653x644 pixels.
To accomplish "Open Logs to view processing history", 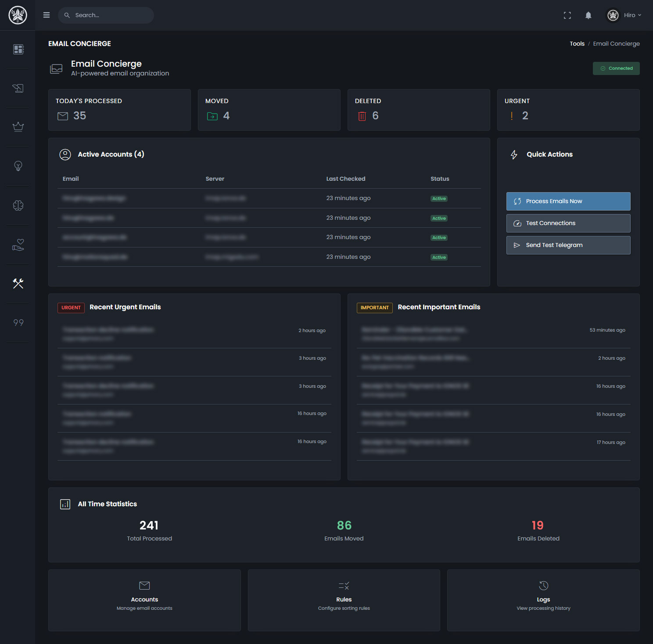I will pos(543,599).
